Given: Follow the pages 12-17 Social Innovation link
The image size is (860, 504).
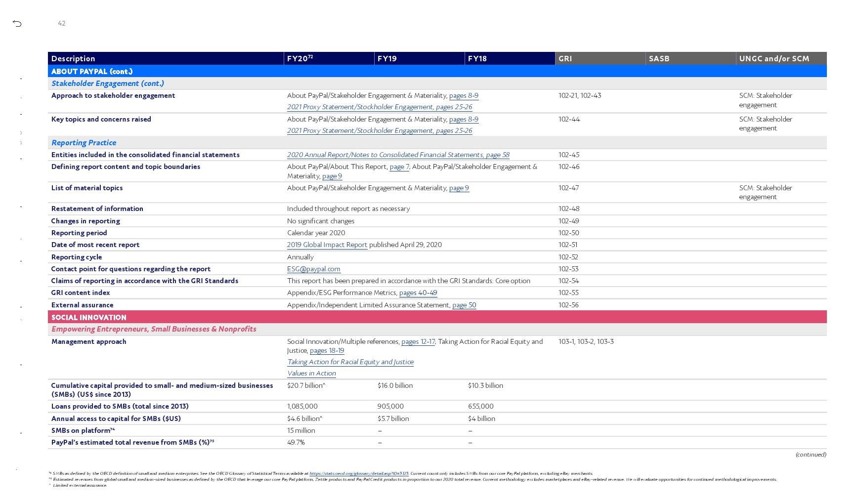Looking at the screenshot, I should [418, 342].
